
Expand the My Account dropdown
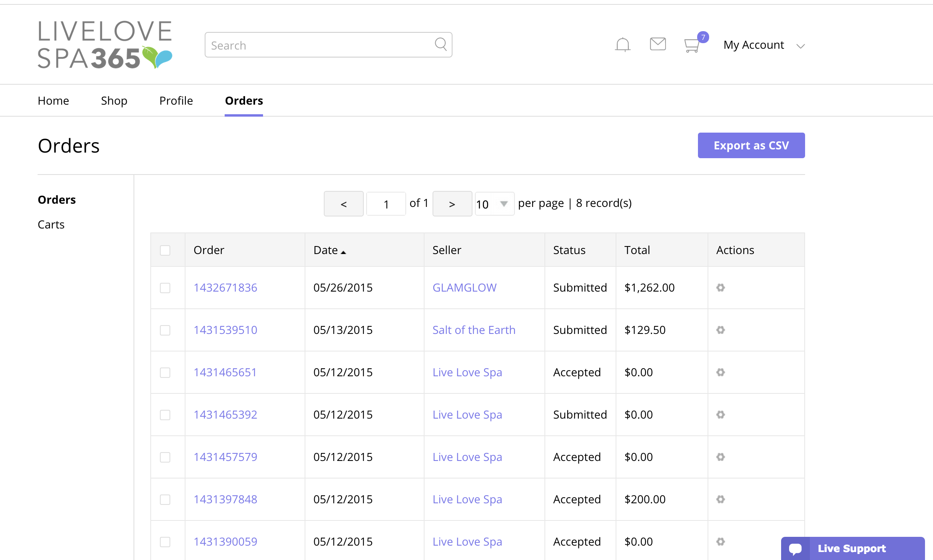coord(764,45)
